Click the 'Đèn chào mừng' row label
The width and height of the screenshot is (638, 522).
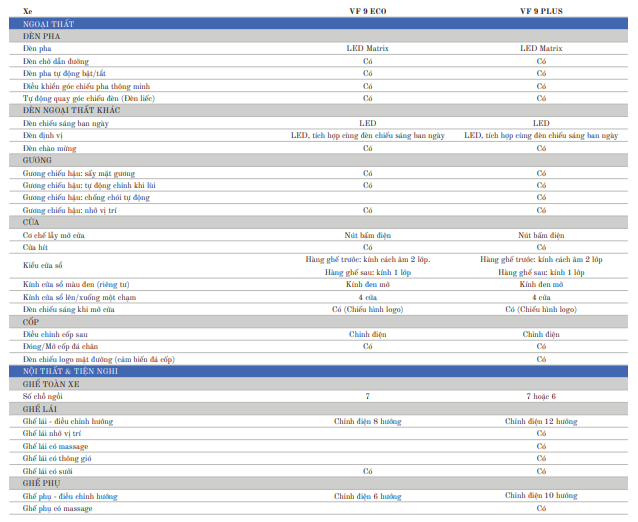coord(51,148)
